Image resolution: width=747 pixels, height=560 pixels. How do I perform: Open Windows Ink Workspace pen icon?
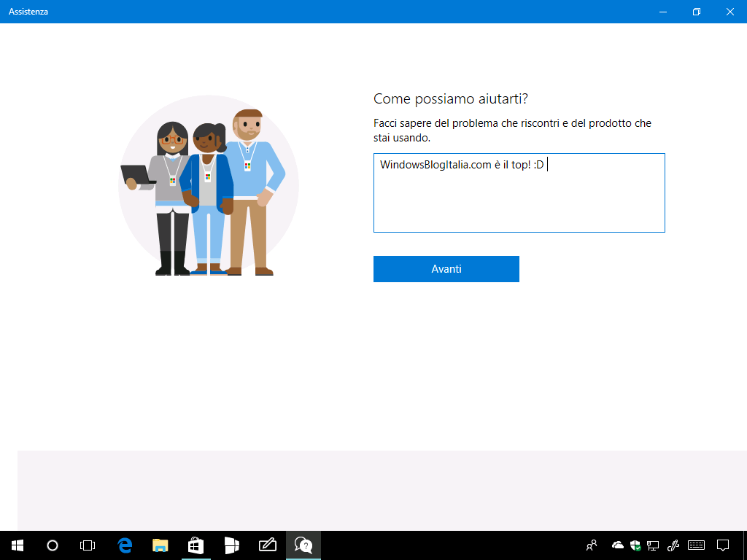(673, 545)
